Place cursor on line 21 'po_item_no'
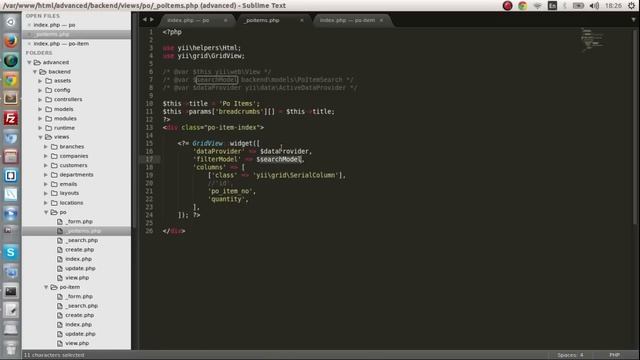 click(232, 191)
